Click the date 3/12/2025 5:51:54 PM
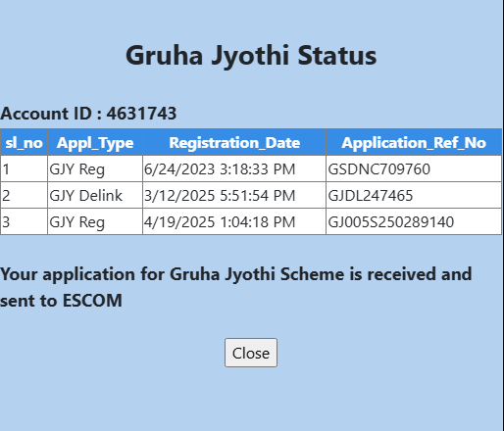Viewport: 504px width, 431px height. [x=220, y=196]
